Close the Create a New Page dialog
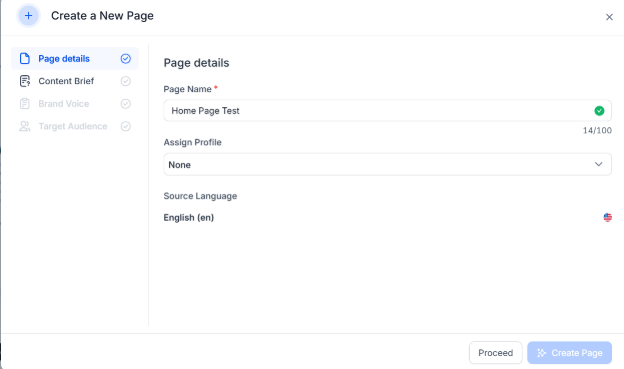The width and height of the screenshot is (624, 369). (609, 17)
